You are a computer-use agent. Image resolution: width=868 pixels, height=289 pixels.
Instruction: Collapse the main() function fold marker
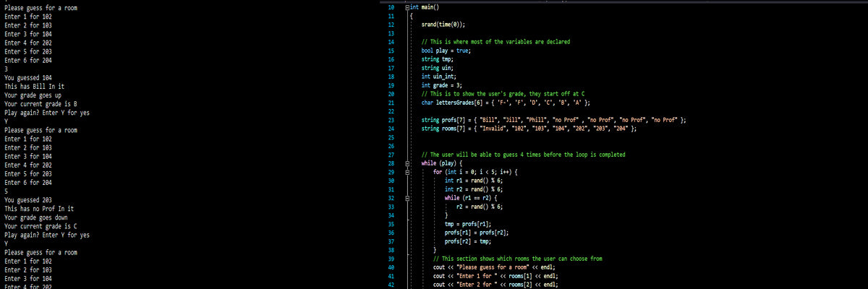tap(409, 7)
